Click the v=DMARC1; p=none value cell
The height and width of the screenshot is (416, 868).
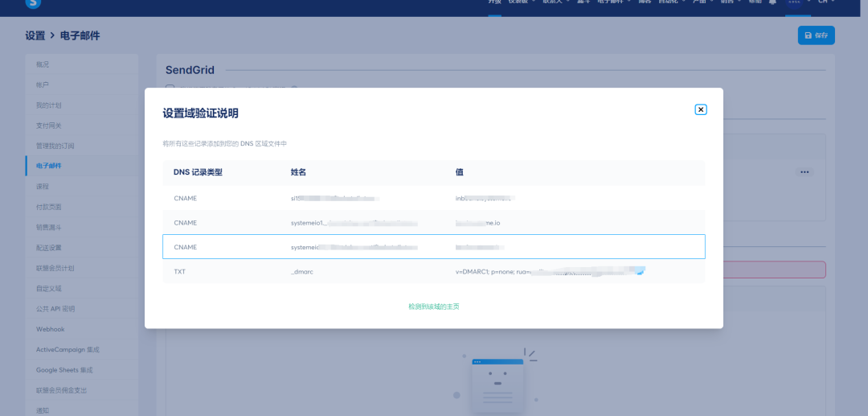pyautogui.click(x=551, y=271)
